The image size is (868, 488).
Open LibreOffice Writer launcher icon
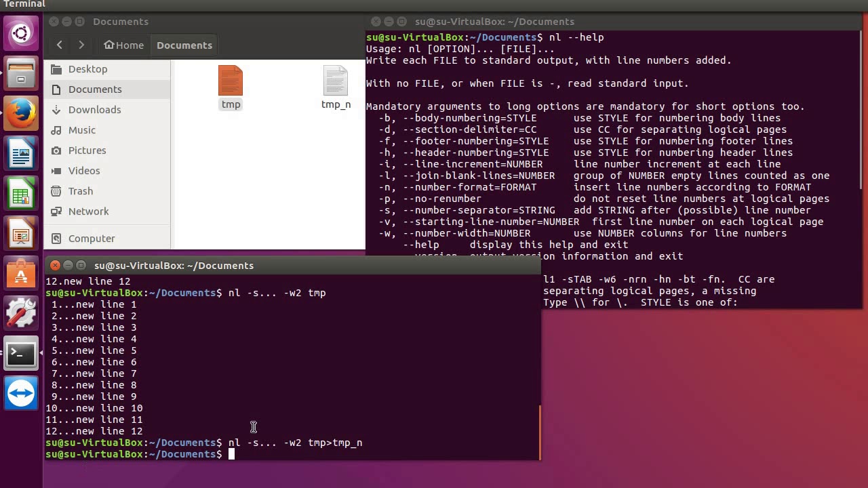click(x=21, y=155)
